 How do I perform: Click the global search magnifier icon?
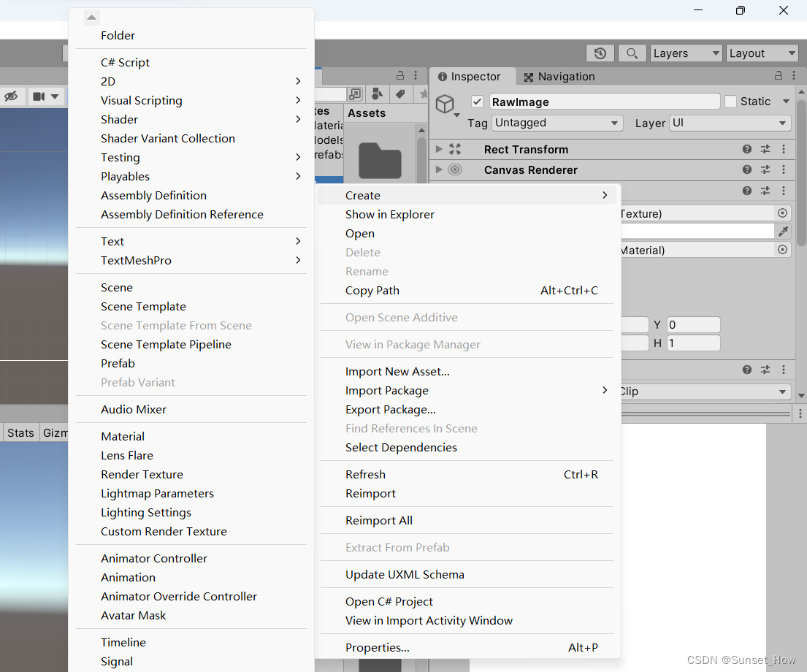(632, 53)
